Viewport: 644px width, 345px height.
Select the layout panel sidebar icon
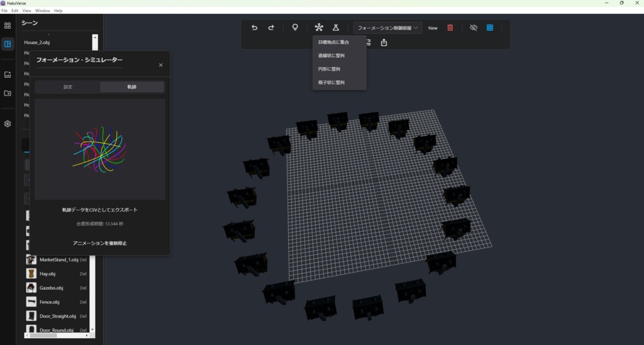click(x=8, y=44)
